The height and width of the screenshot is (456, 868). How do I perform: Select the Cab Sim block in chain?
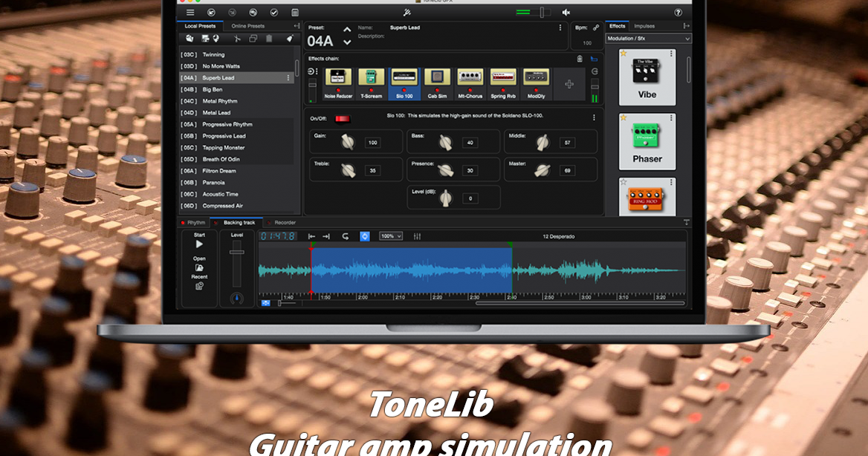coord(437,84)
